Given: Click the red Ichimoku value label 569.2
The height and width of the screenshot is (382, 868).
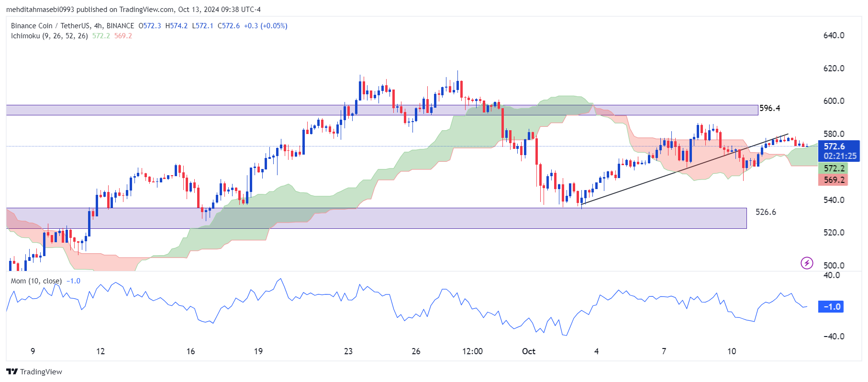Looking at the screenshot, I should pos(833,180).
